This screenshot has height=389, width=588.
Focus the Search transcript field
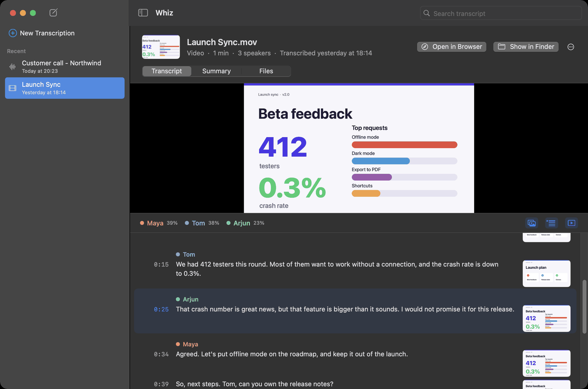[501, 14]
